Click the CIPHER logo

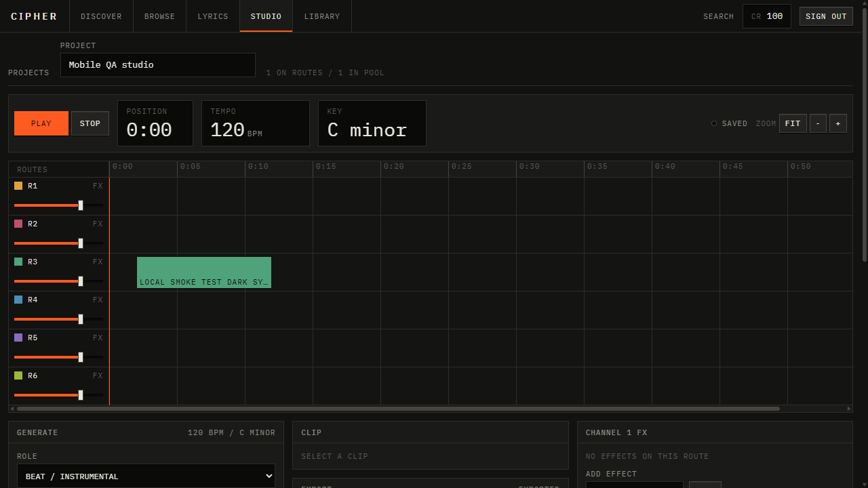(x=34, y=16)
